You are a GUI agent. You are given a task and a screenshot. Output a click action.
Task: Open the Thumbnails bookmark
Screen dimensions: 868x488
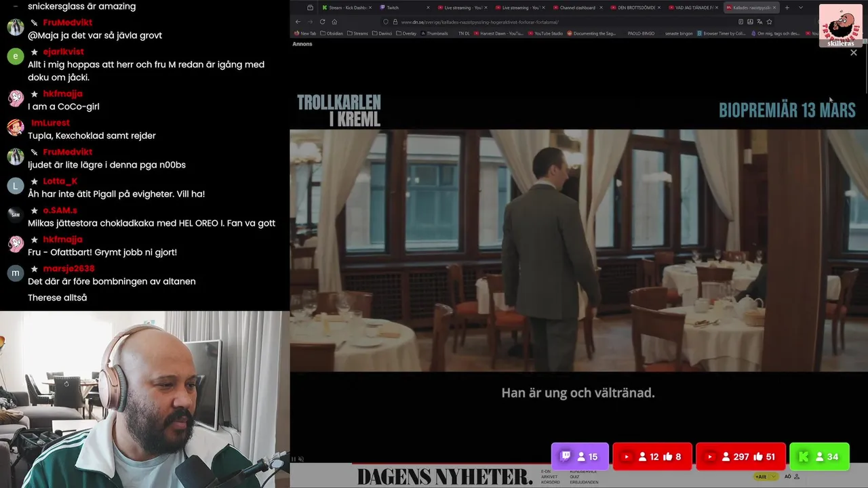coord(435,33)
